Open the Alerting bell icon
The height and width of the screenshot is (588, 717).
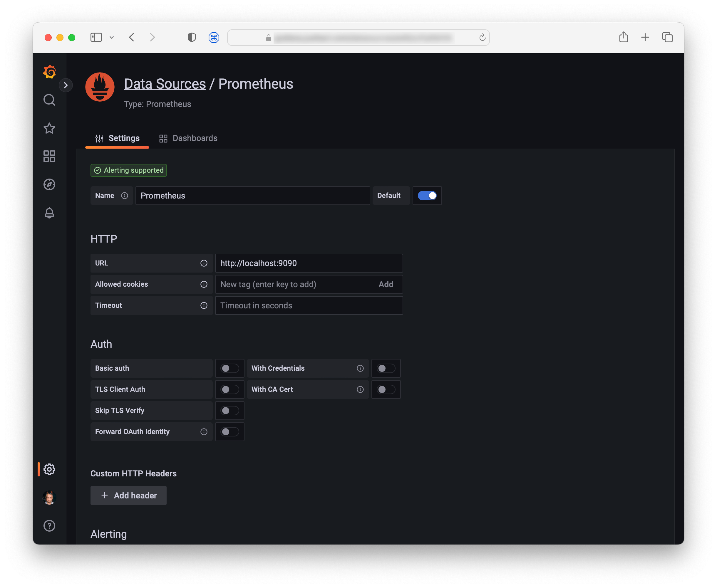[49, 213]
